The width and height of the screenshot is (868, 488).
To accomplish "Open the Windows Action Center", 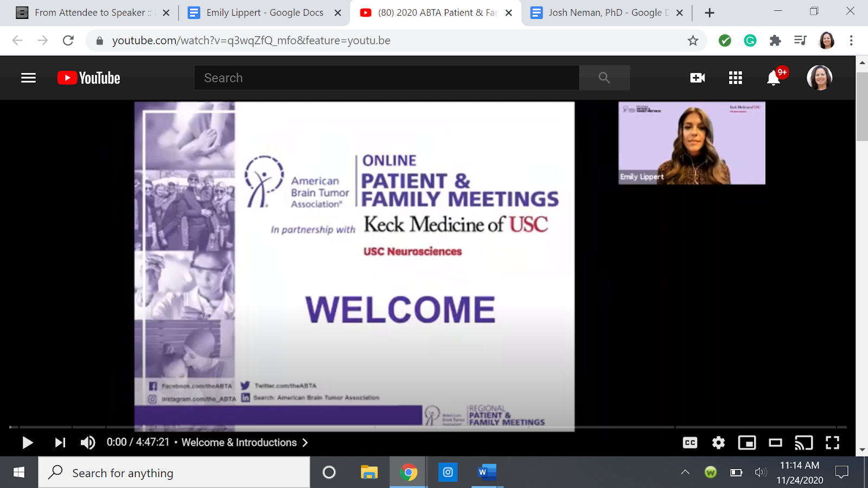I will click(x=842, y=472).
